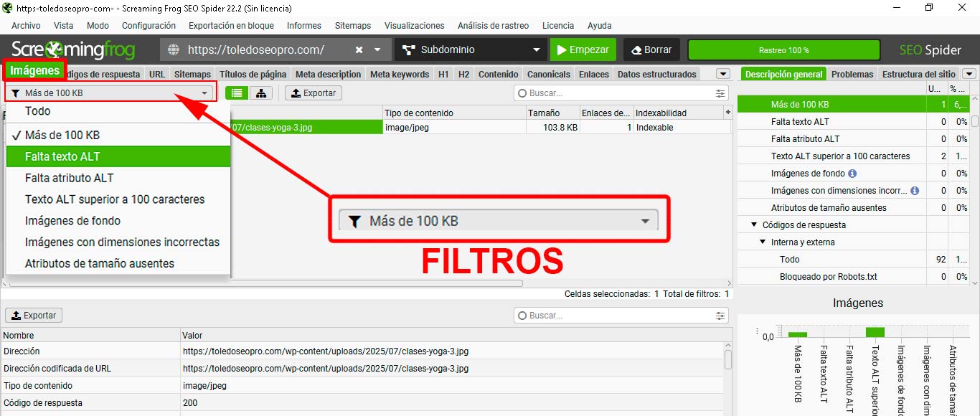Select the green list view icon
The image size is (980, 416).
coord(237,93)
